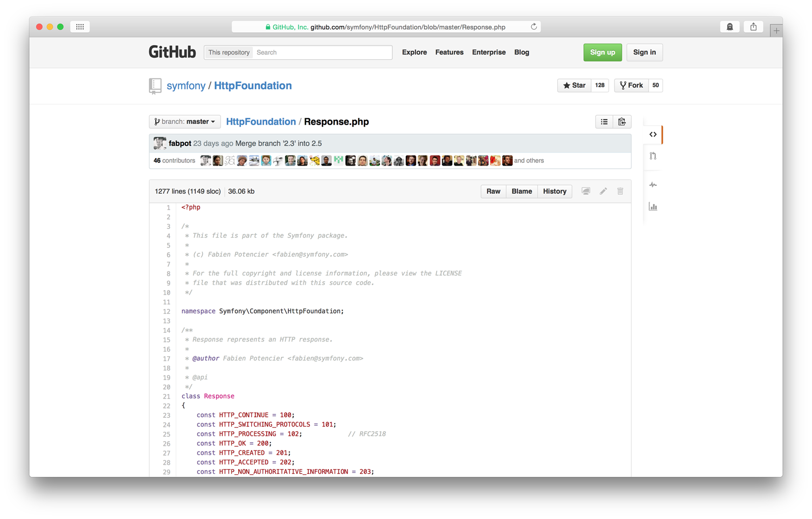Open the table of contents list icon
The width and height of the screenshot is (812, 519).
604,121
